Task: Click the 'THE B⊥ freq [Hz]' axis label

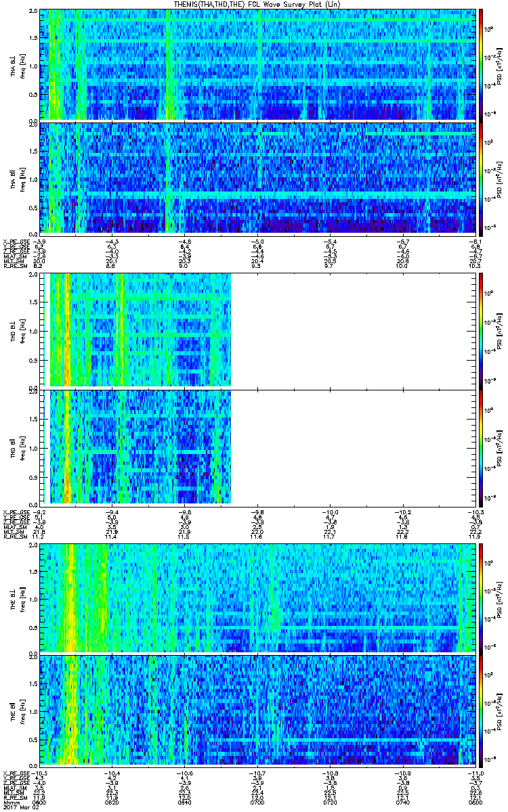Action: click(18, 598)
